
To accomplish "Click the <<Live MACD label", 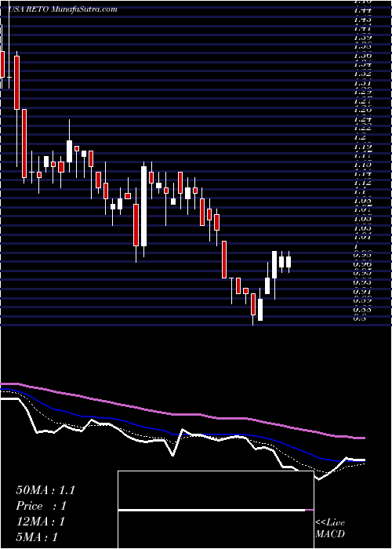I will click(x=330, y=529).
